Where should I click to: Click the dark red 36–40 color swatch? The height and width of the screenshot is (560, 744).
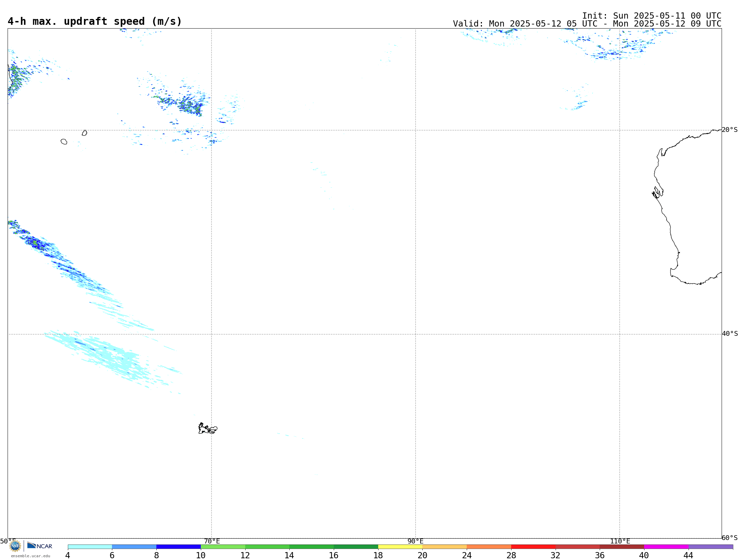(622, 547)
